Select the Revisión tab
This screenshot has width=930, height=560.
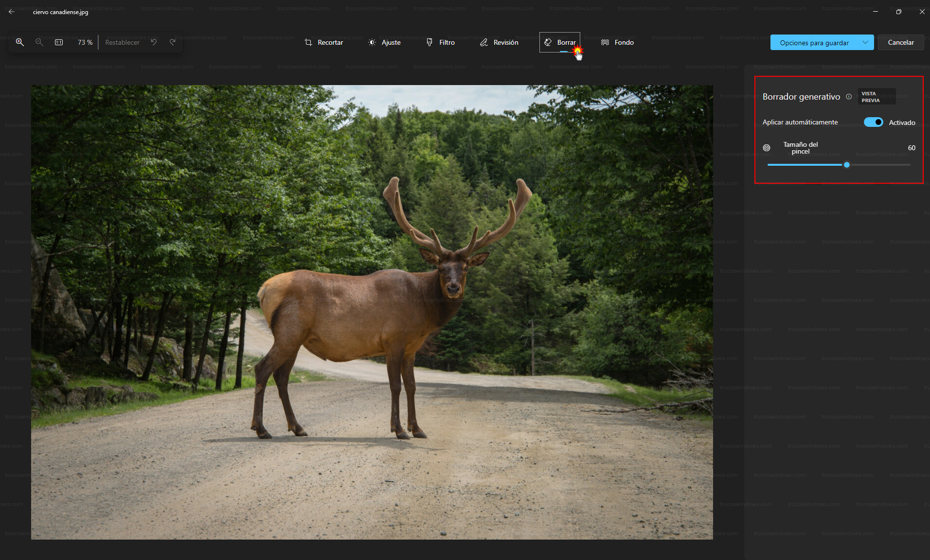[499, 42]
